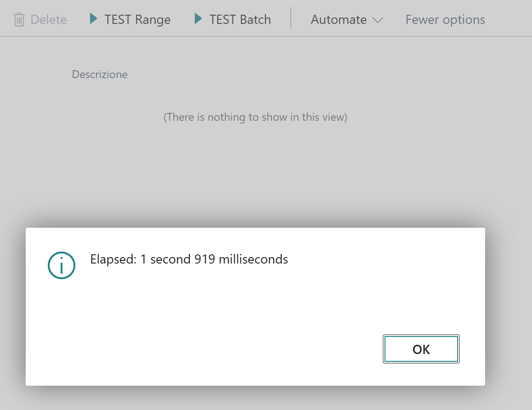Click the word 'Elapsed:' in the message

coord(113,259)
